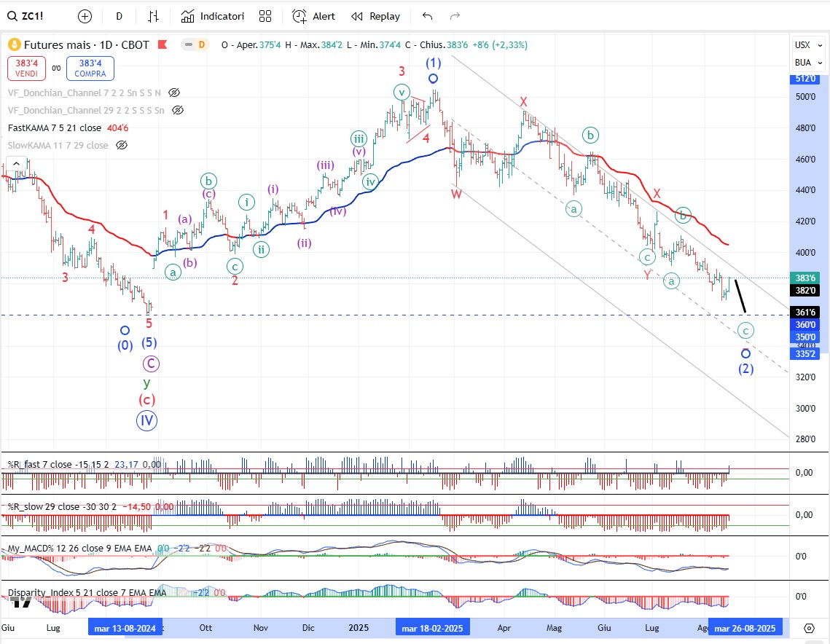The height and width of the screenshot is (644, 830).
Task: Open the Indicatori menu
Action: click(x=213, y=16)
